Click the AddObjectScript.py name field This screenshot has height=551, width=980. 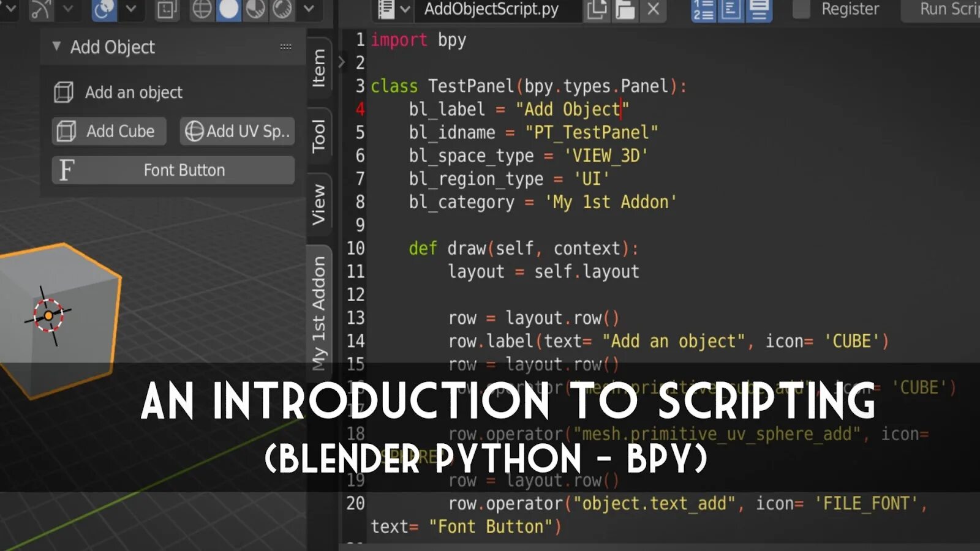[x=497, y=9]
